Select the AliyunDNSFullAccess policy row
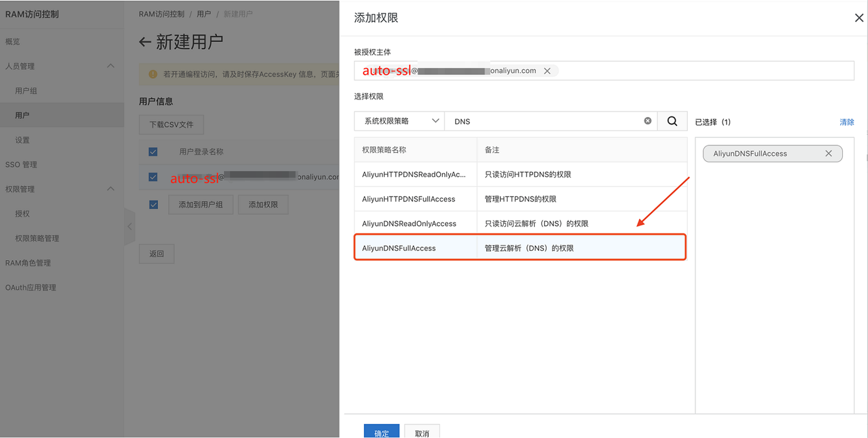The height and width of the screenshot is (438, 868). (521, 248)
